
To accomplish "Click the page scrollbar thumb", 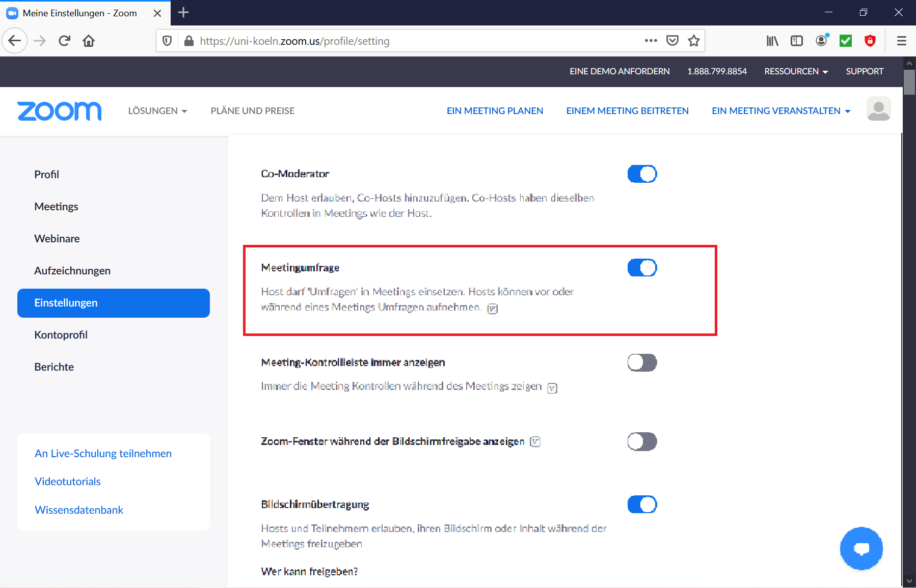I will (x=909, y=82).
